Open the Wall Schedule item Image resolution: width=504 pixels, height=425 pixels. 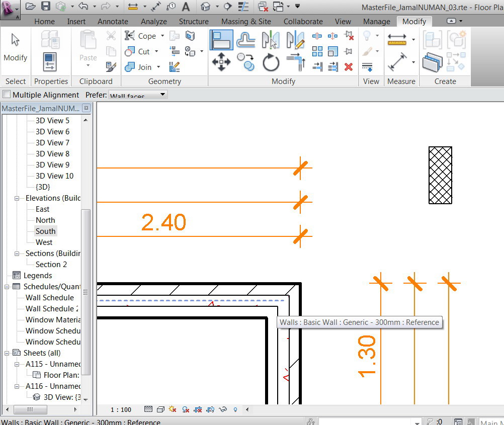coord(50,298)
